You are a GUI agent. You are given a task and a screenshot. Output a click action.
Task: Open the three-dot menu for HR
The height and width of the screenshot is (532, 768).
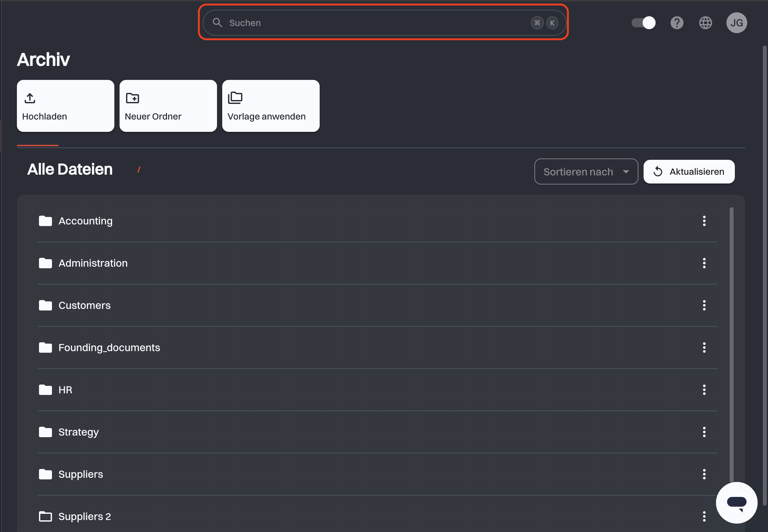[x=704, y=390]
